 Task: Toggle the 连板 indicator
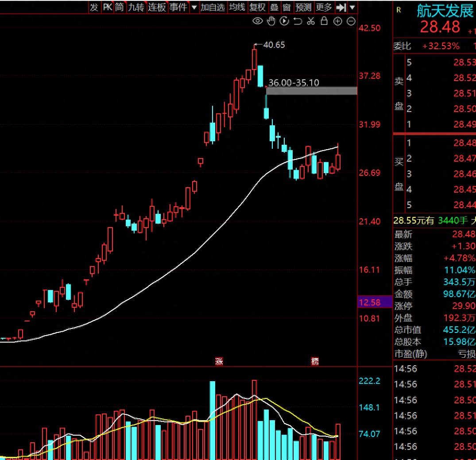point(157,7)
